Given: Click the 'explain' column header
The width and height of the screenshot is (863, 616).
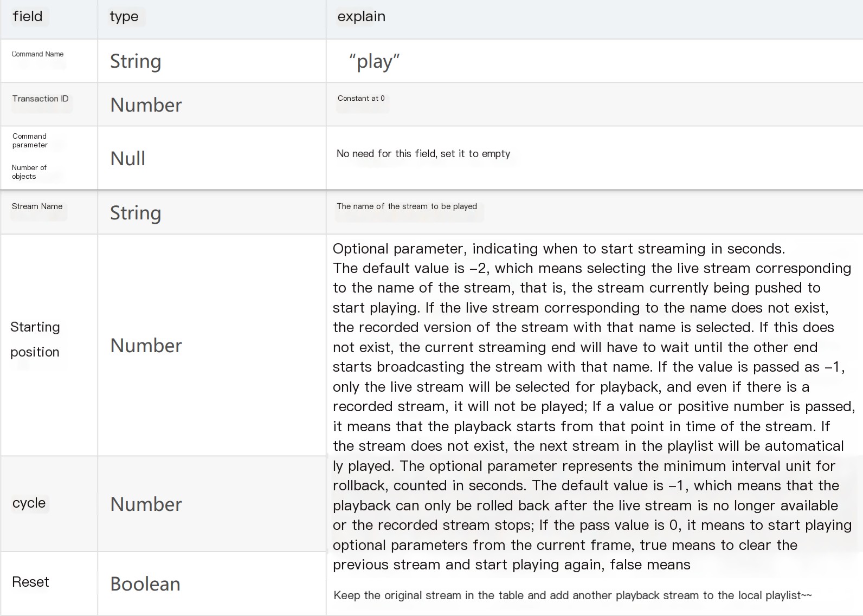Looking at the screenshot, I should pos(361,16).
